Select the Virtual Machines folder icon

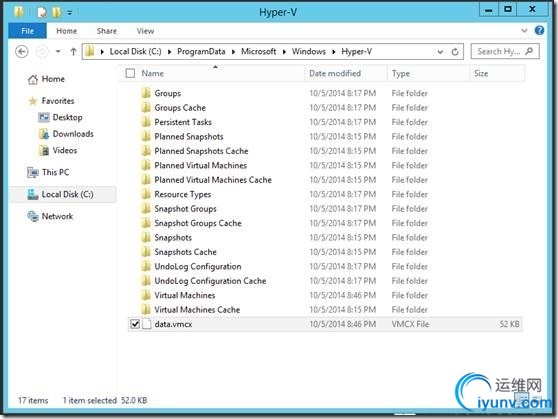point(146,295)
